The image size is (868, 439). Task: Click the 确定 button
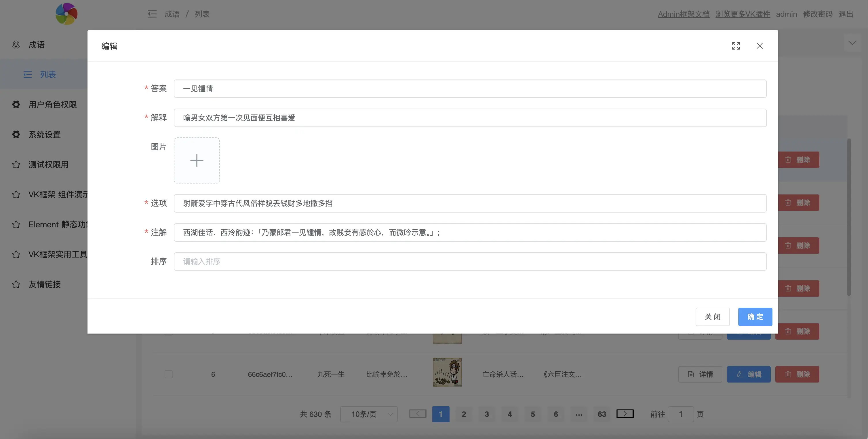(755, 317)
